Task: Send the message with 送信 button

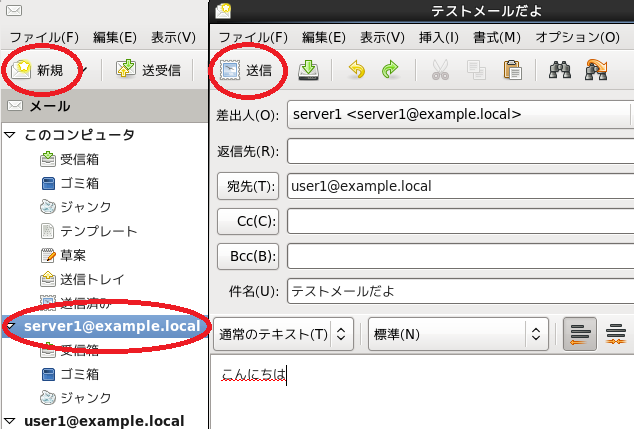Action: (x=247, y=70)
